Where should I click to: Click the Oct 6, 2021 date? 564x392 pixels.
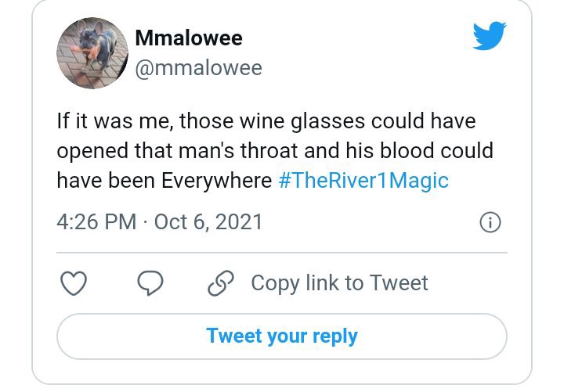pos(208,221)
